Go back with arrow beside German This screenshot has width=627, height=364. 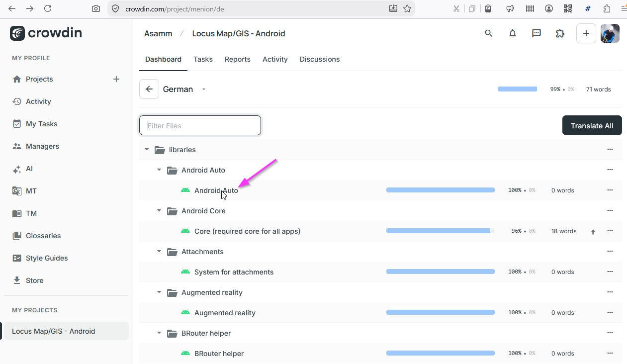[149, 89]
